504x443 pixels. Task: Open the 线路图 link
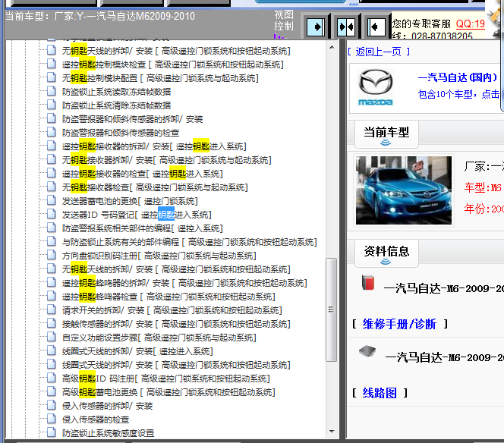(x=380, y=393)
